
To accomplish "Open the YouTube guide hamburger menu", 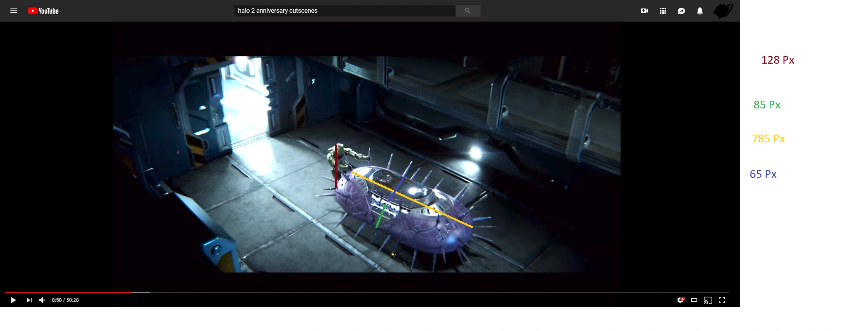I will [x=14, y=11].
